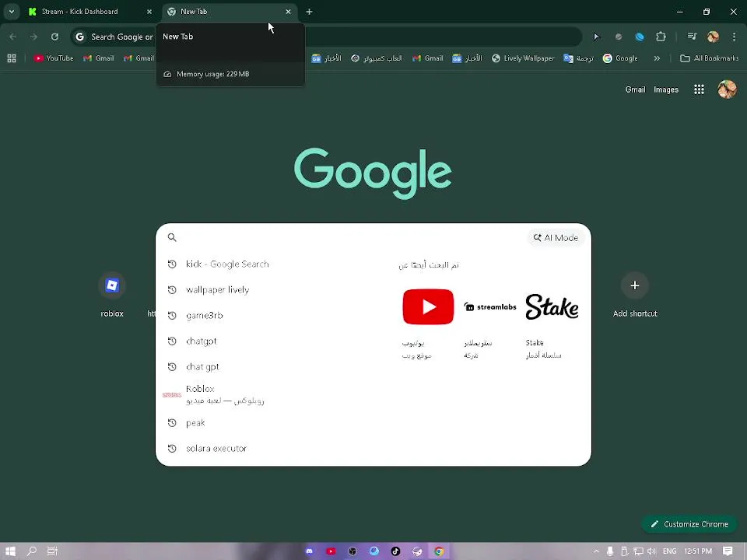
Task: Click the volume speaker tray icon
Action: (652, 551)
